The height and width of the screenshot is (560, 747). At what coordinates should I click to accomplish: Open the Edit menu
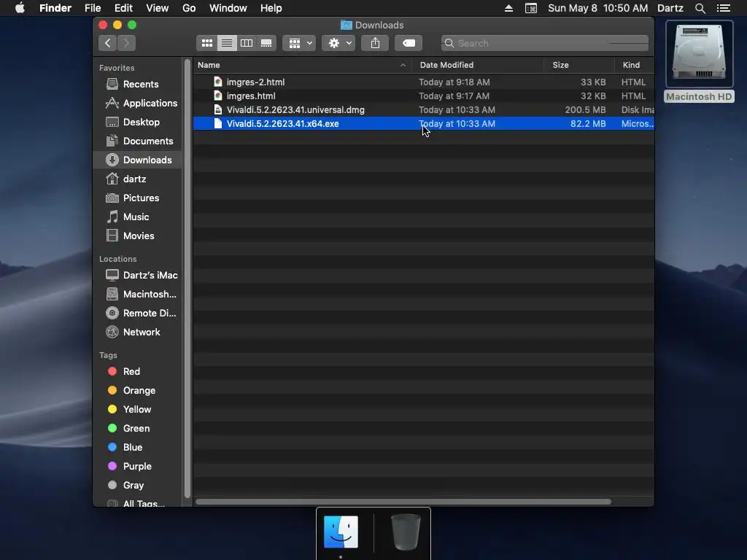123,8
